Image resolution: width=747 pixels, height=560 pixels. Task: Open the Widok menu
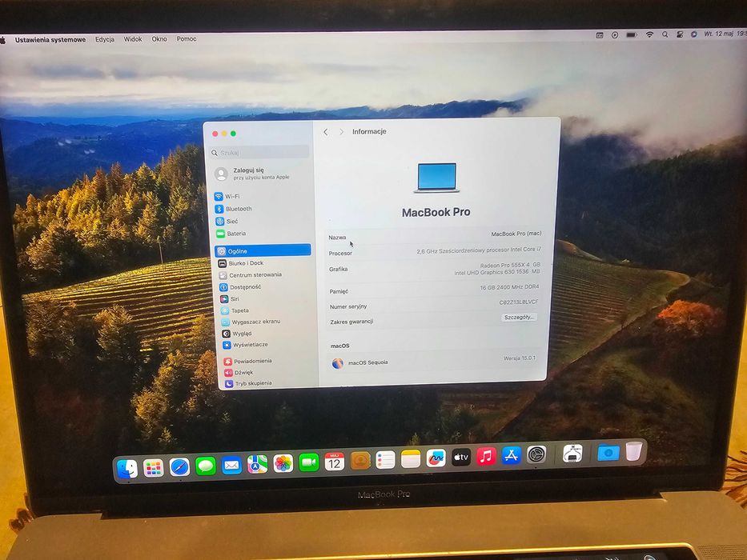point(133,39)
